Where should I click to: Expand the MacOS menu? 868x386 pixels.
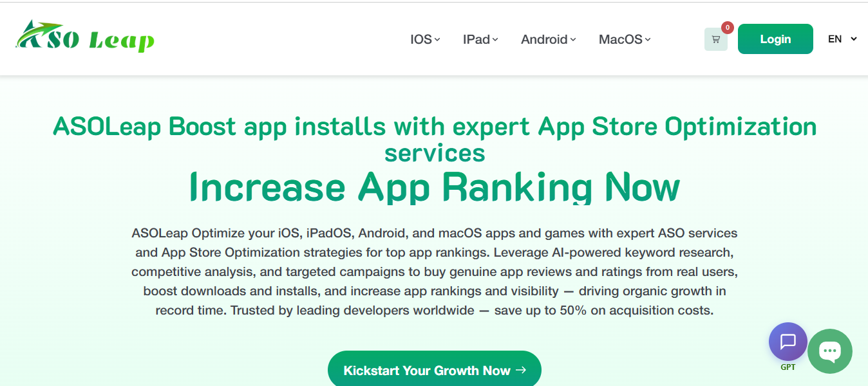(625, 39)
